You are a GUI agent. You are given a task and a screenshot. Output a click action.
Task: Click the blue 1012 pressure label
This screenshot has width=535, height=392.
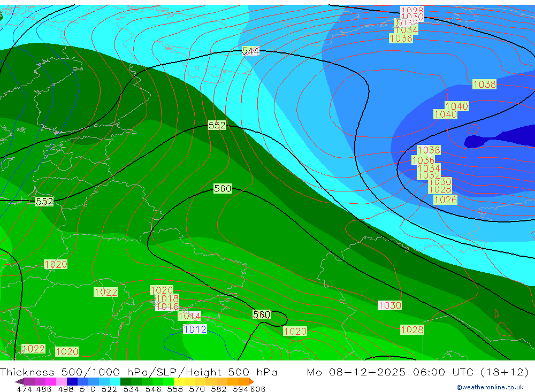[x=195, y=329]
